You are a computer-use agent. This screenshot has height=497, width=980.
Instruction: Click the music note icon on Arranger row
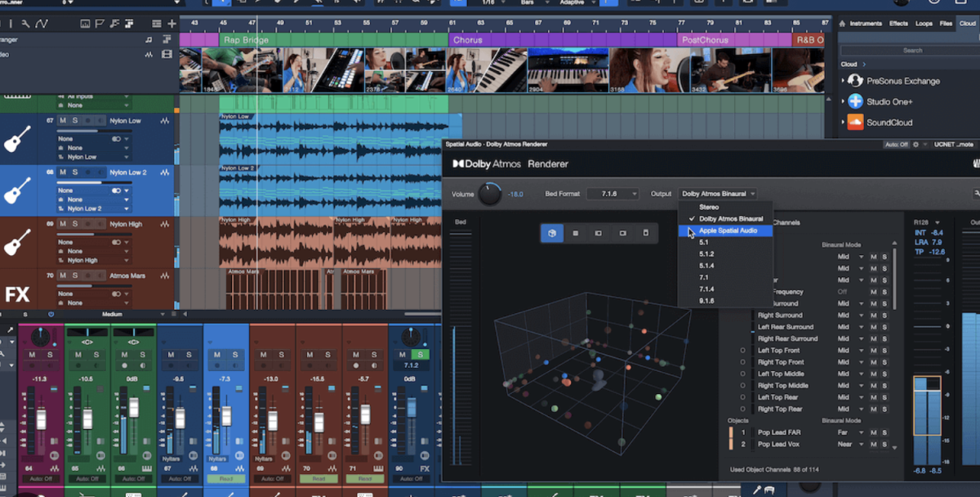click(149, 39)
